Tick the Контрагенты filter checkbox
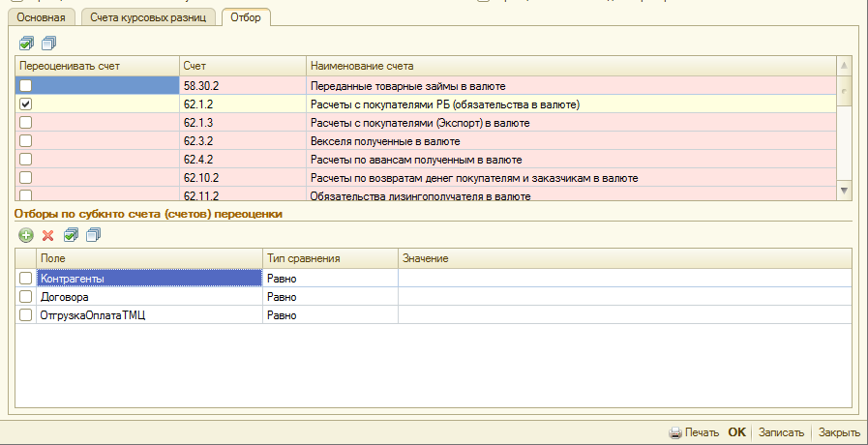Image resolution: width=868 pixels, height=445 pixels. (x=25, y=279)
